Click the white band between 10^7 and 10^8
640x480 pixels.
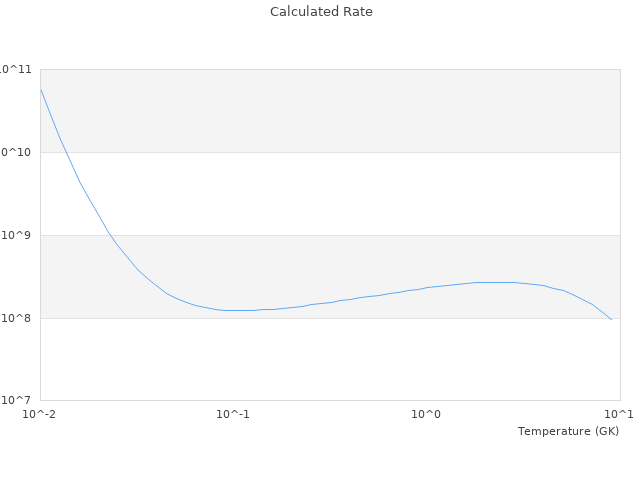(330, 360)
